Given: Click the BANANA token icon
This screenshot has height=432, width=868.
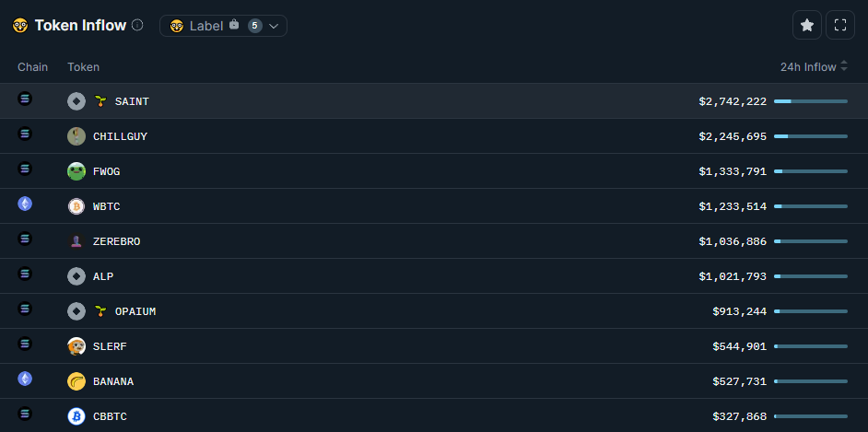Looking at the screenshot, I should point(76,381).
